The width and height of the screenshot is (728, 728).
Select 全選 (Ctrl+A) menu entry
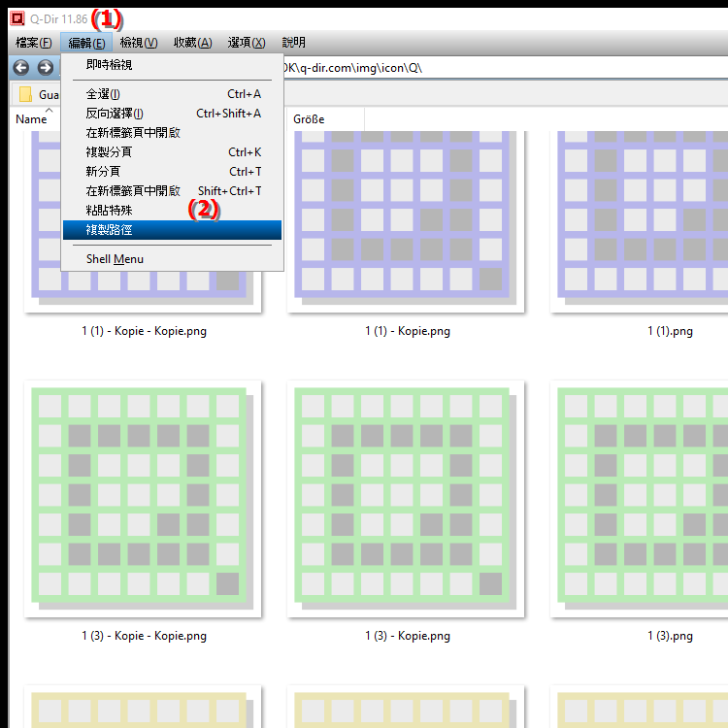[172, 94]
